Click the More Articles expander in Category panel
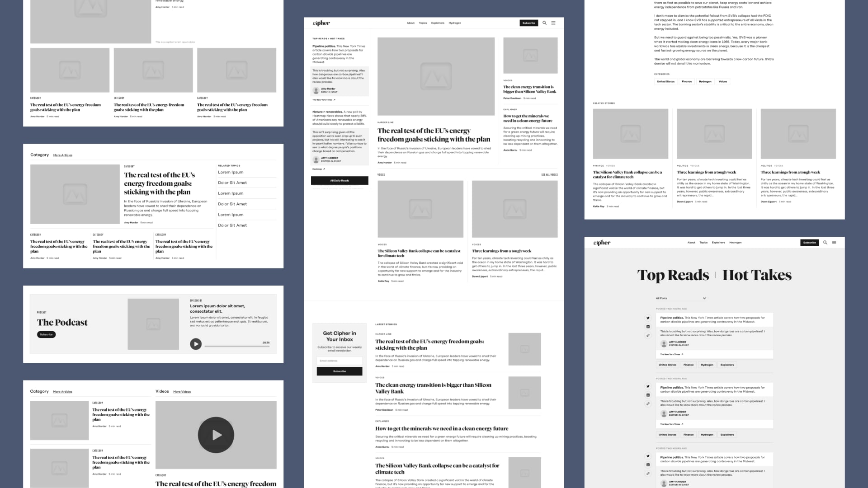 click(63, 155)
